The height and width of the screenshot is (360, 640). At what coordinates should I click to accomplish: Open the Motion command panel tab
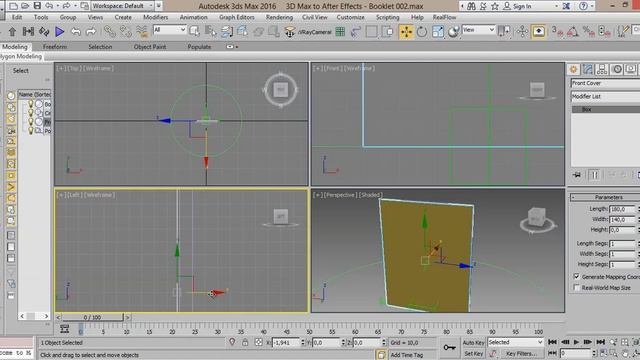pyautogui.click(x=617, y=69)
